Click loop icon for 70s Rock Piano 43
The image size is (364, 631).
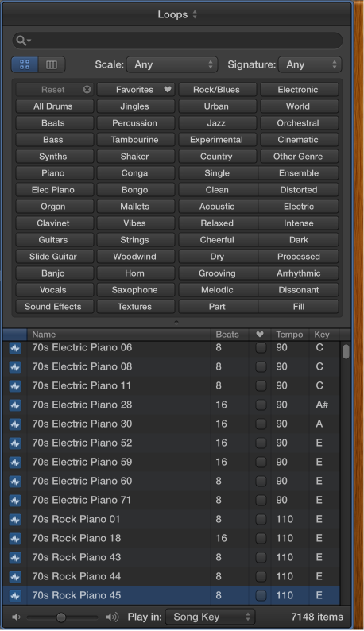coord(15,558)
